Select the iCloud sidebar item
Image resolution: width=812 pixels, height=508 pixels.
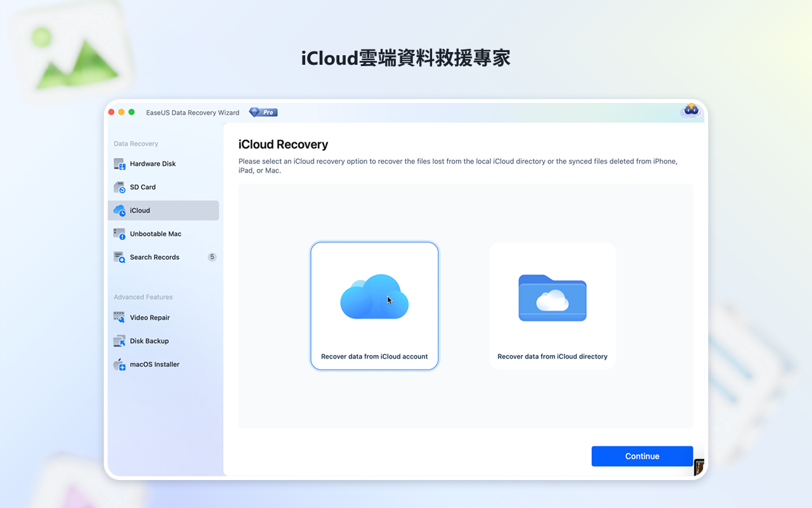pos(164,211)
